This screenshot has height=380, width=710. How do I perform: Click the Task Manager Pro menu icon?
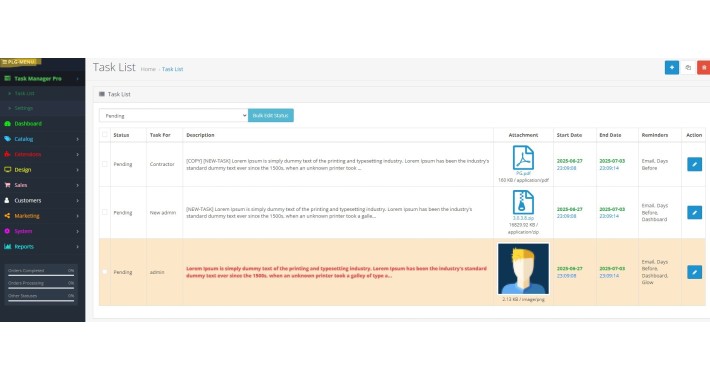click(x=7, y=78)
